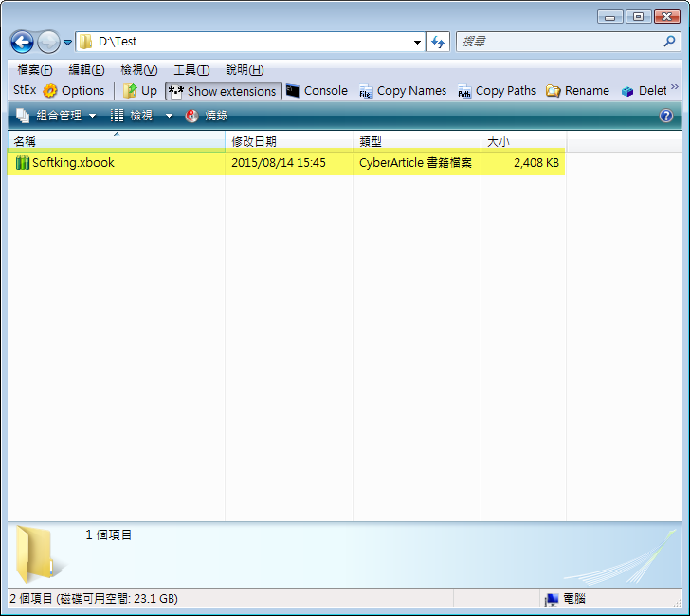Click the StEx Options gear icon

click(50, 91)
